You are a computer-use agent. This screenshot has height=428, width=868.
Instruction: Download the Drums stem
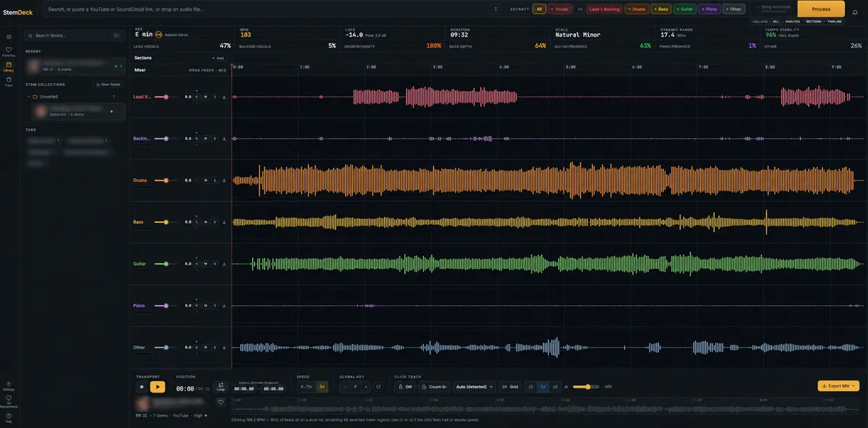pos(224,181)
